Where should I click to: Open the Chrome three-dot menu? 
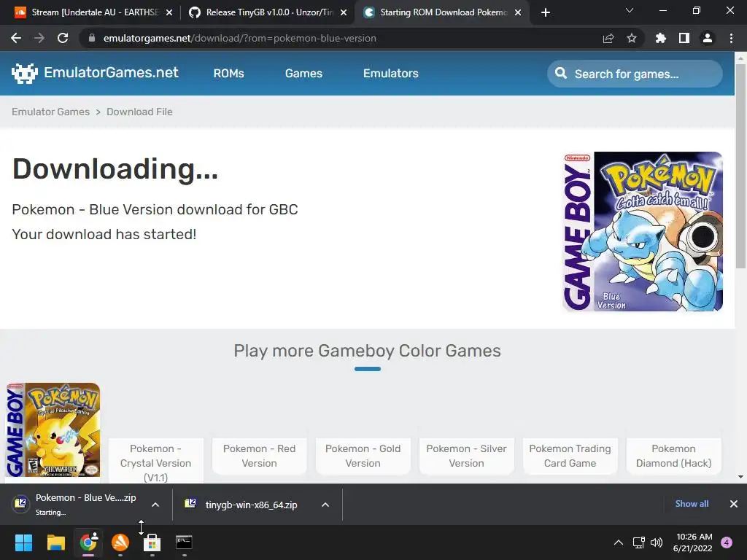[x=731, y=38]
